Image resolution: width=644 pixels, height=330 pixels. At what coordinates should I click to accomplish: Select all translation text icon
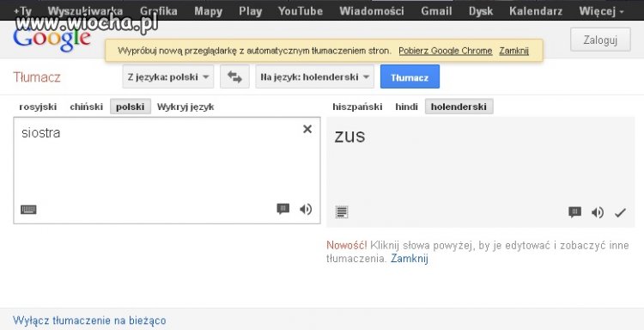342,212
